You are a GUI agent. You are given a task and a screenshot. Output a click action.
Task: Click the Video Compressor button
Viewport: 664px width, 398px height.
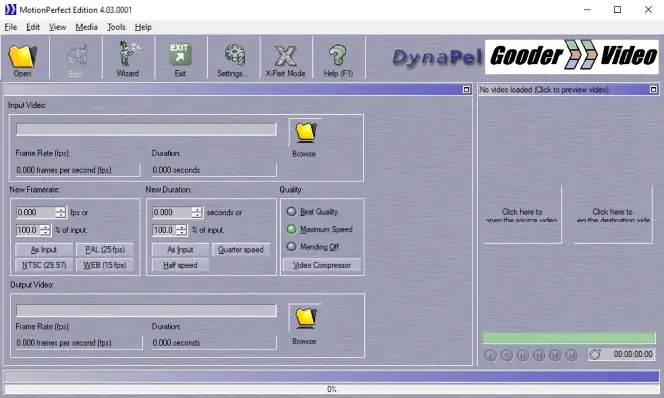tap(322, 265)
